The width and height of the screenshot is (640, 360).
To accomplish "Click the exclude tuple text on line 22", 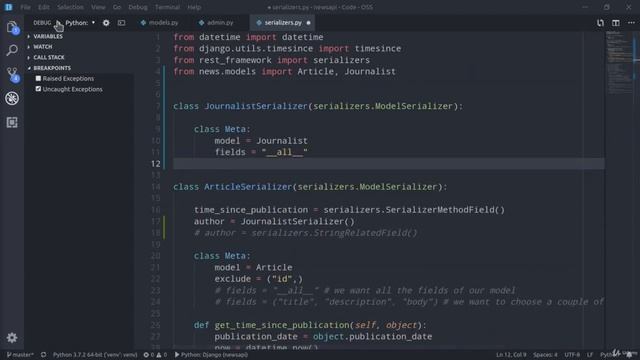I will 259,279.
